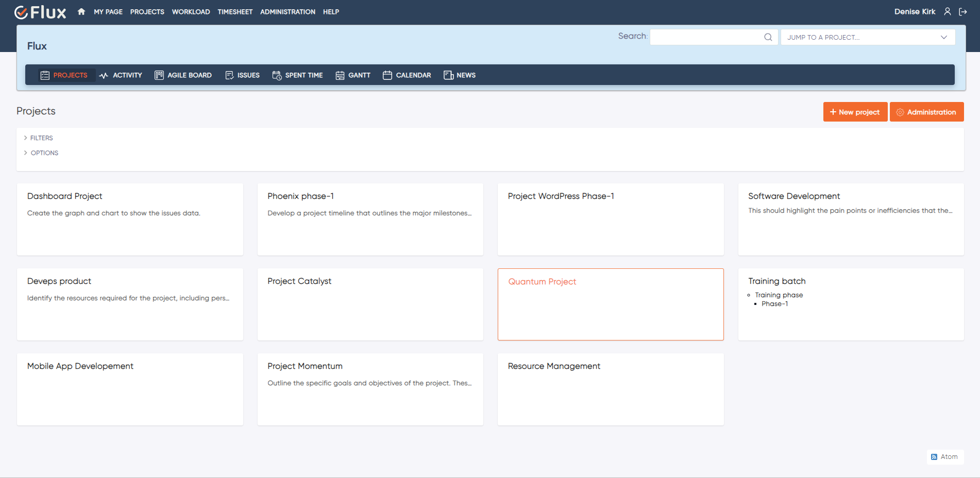Click into the Search input field
This screenshot has width=980, height=478.
coord(706,37)
